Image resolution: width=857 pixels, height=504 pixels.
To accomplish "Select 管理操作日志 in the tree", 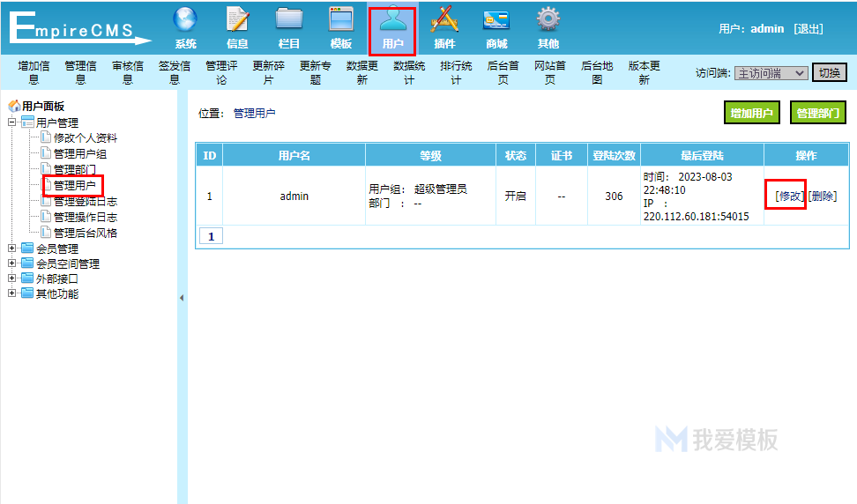I will point(86,218).
